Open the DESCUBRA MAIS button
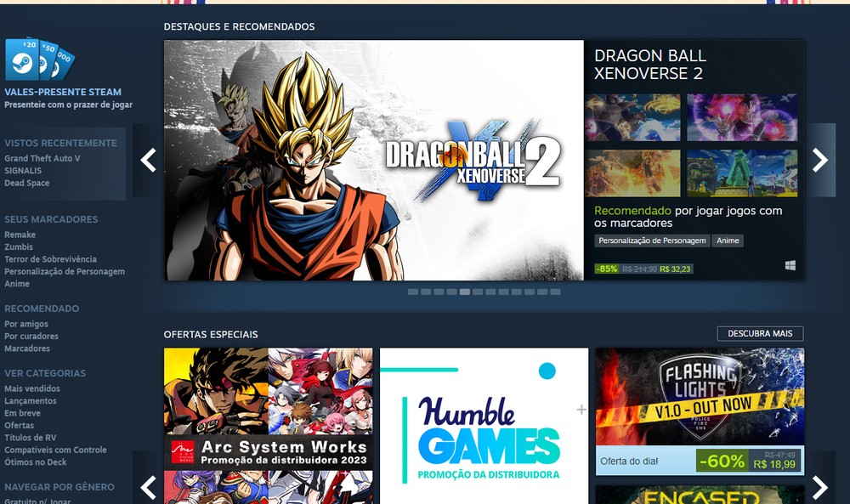The image size is (850, 504). coord(759,333)
